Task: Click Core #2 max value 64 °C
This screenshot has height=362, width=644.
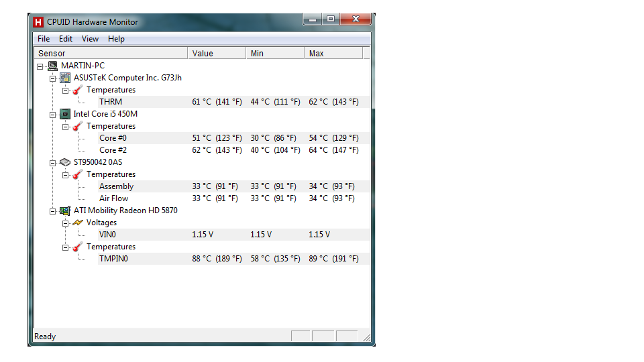Action: (x=333, y=150)
